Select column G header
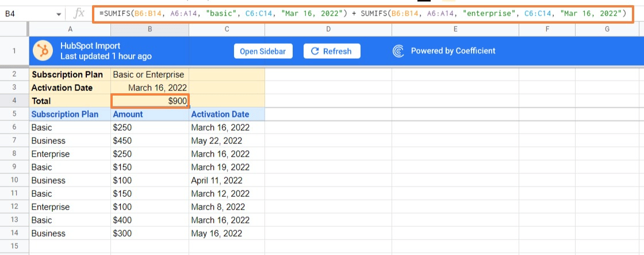This screenshot has width=644, height=255. [x=607, y=29]
